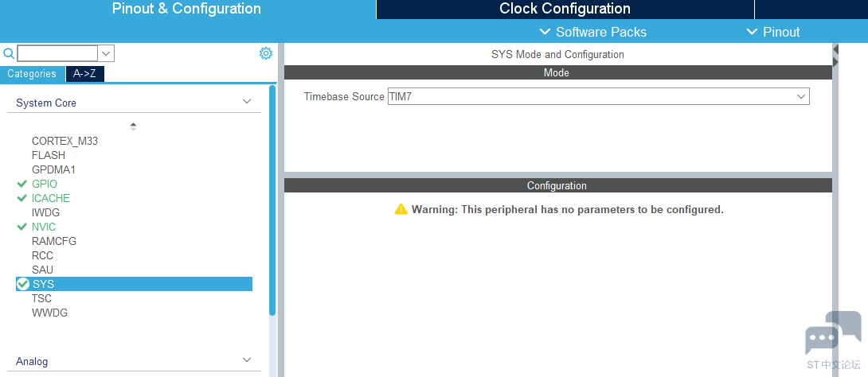Open the settings gear icon
Screen dimensions: 868x377
click(266, 53)
